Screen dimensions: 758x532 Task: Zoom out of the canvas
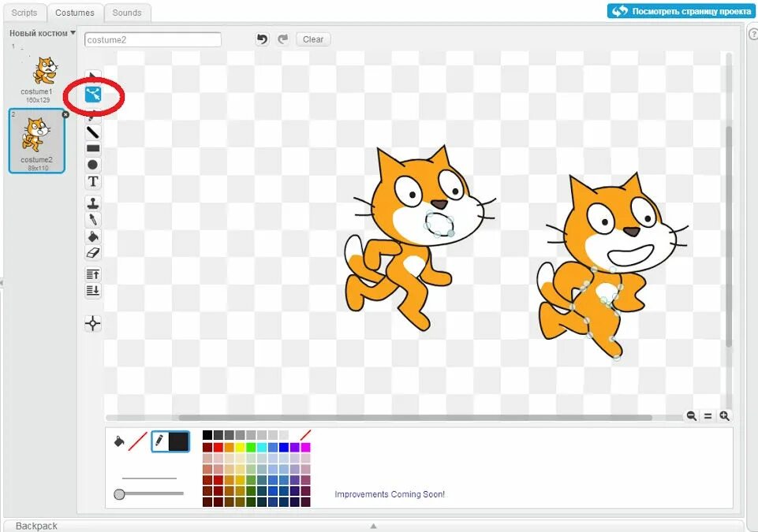(691, 415)
